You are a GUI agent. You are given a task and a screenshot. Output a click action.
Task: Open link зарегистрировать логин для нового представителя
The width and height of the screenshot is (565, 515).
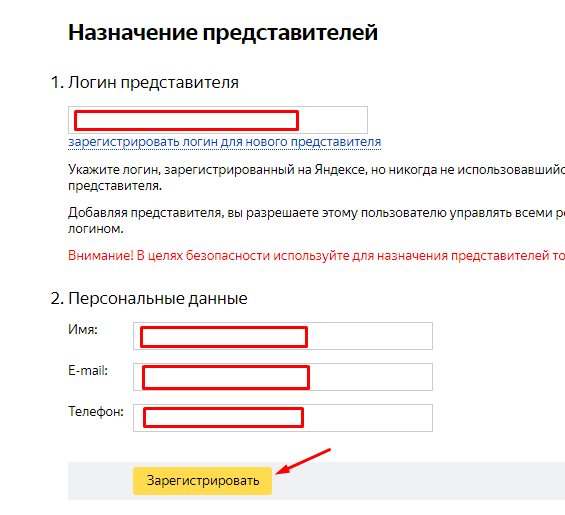pyautogui.click(x=224, y=142)
